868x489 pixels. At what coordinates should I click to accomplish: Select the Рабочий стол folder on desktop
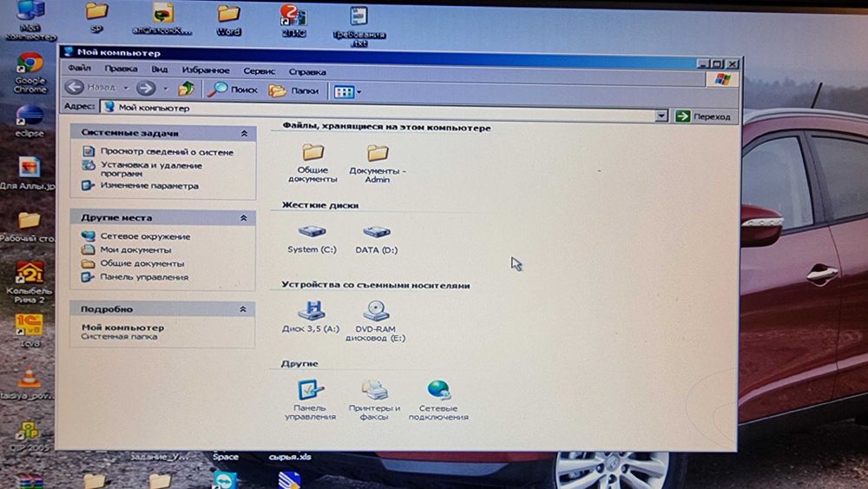pos(28,227)
